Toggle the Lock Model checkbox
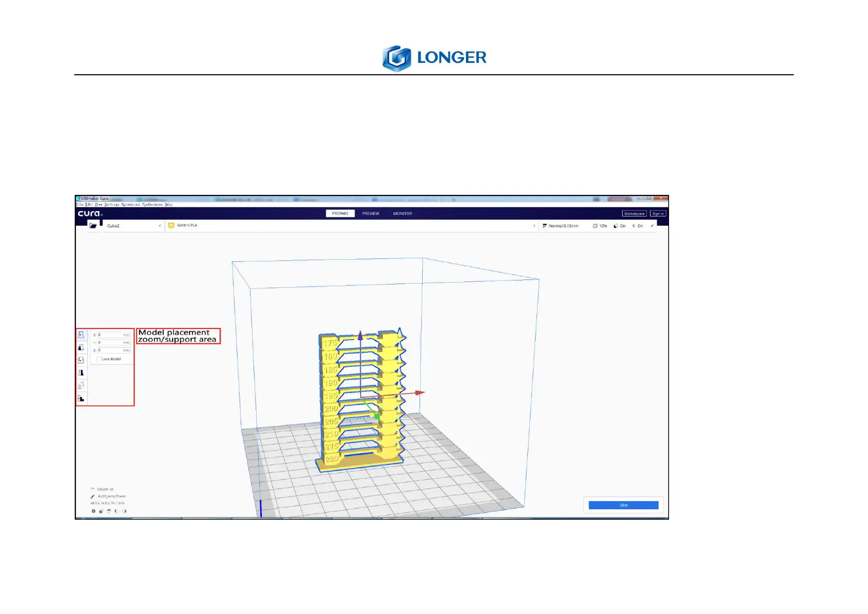868x614 pixels. (x=99, y=359)
